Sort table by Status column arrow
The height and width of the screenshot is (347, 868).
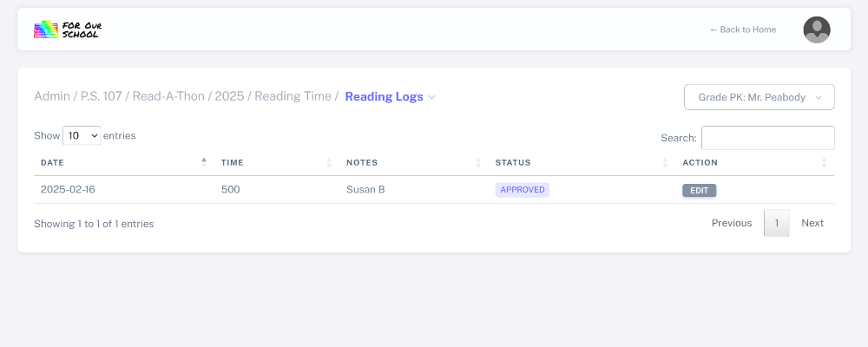665,162
